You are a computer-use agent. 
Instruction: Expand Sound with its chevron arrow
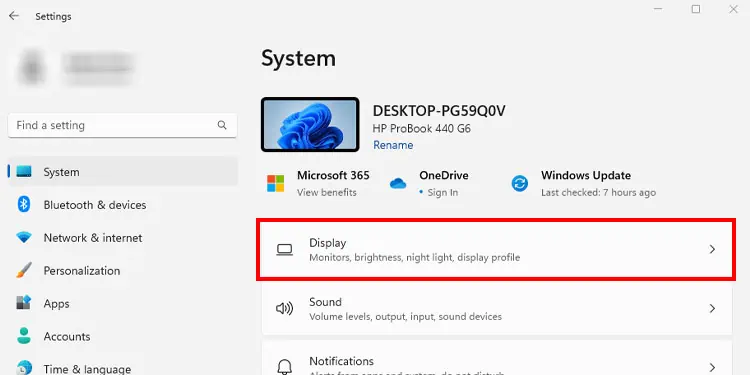712,309
